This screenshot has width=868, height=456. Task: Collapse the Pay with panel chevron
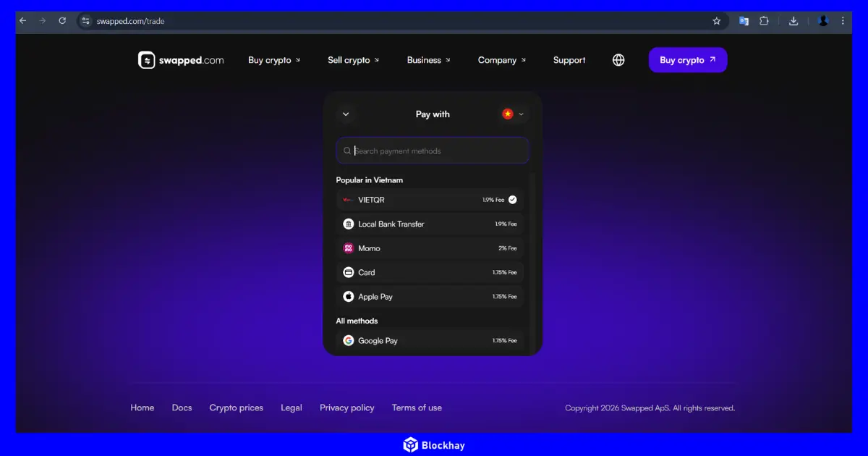click(x=346, y=114)
